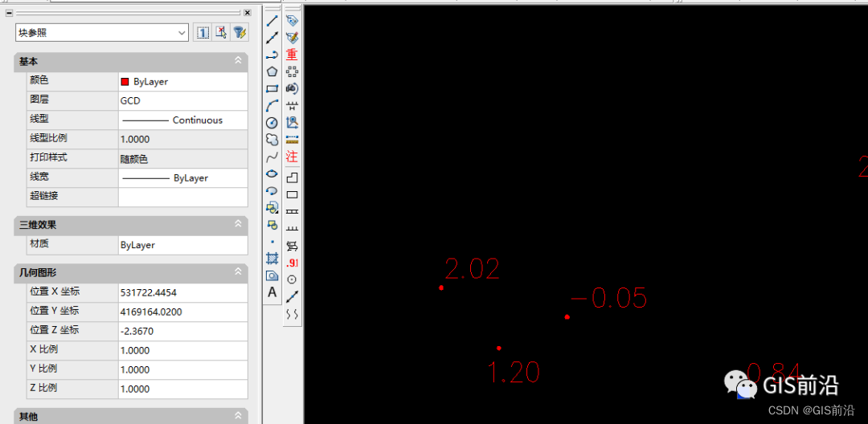Select the Revision cloud tool
Screen dimensions: 868x424
[x=272, y=139]
